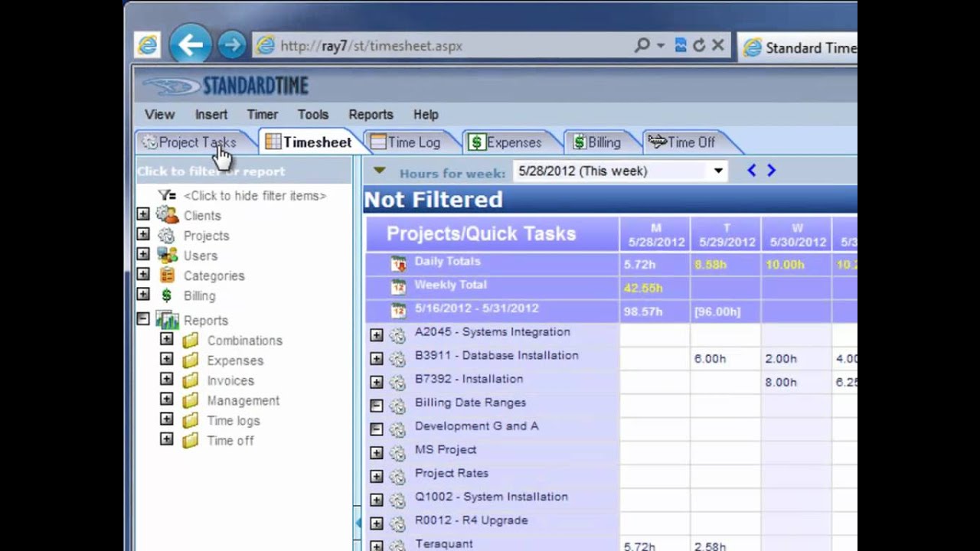The height and width of the screenshot is (551, 980).
Task: Click the Stop (X) icon in address bar
Action: coord(718,45)
